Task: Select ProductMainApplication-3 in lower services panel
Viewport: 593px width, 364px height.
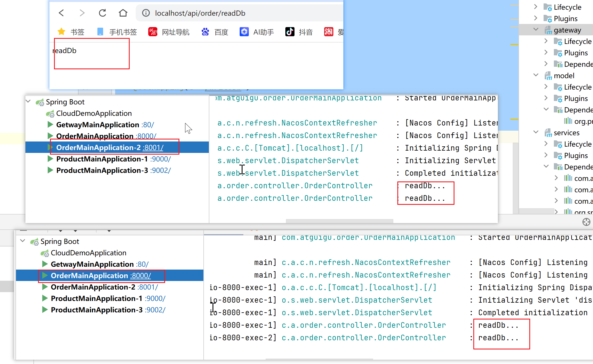Action: (x=97, y=310)
